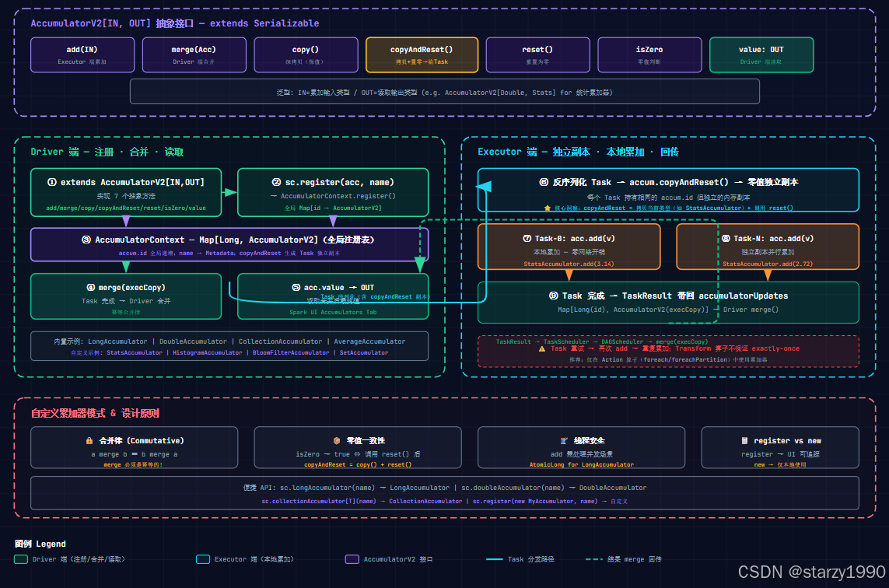Click the 图例 Legend heading

tap(40, 544)
